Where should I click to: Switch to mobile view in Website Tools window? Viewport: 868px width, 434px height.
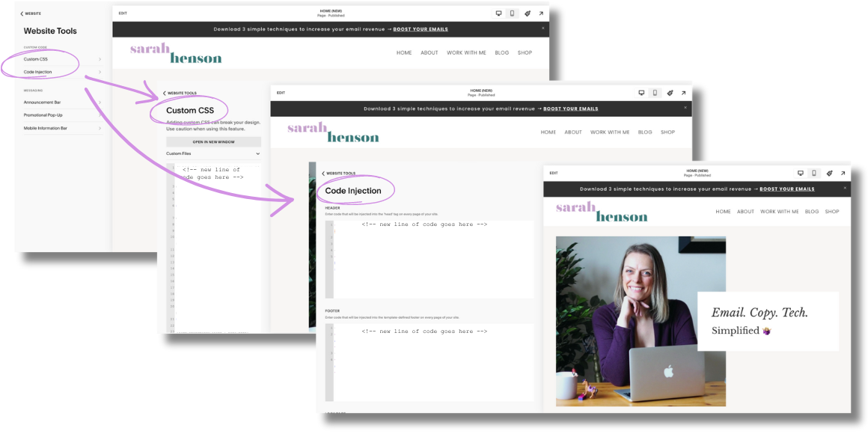pos(512,13)
